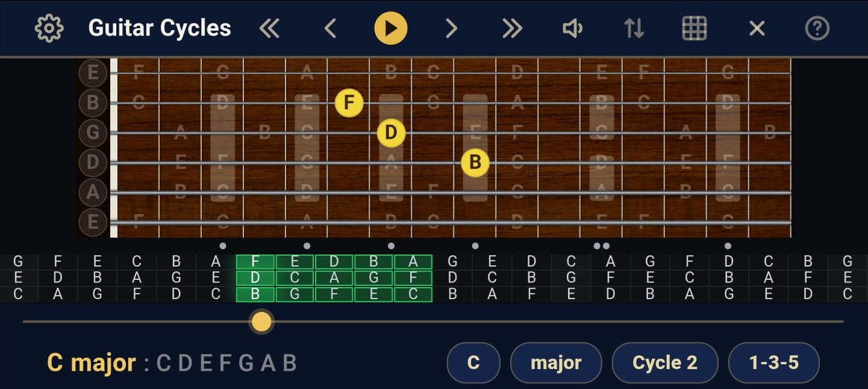
Task: Select chord column A F D under double-dot
Action: (x=610, y=278)
